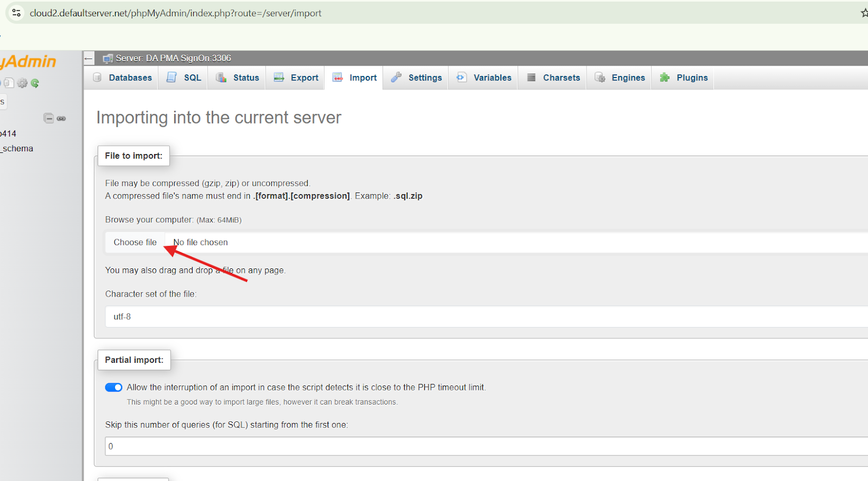Open the documentation pages icon in sidebar
The width and height of the screenshot is (868, 481).
click(9, 83)
